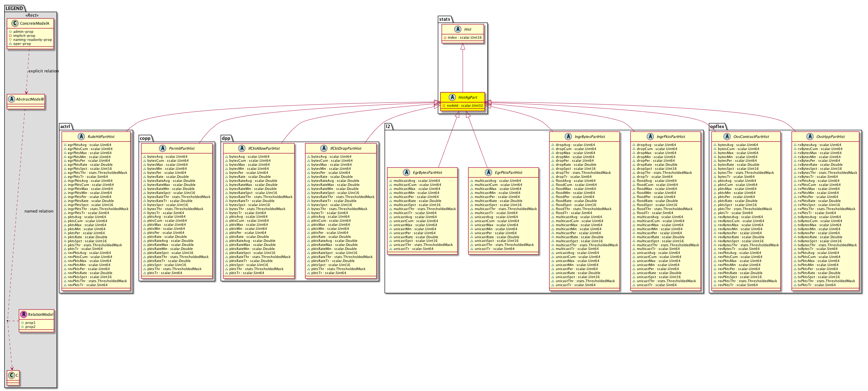The width and height of the screenshot is (868, 391).
Task: Click the class icon of ConcreteModelA
Action: 15,23
